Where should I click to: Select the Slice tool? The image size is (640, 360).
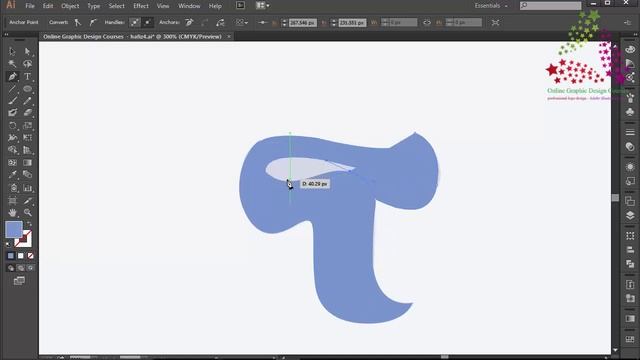tap(27, 200)
